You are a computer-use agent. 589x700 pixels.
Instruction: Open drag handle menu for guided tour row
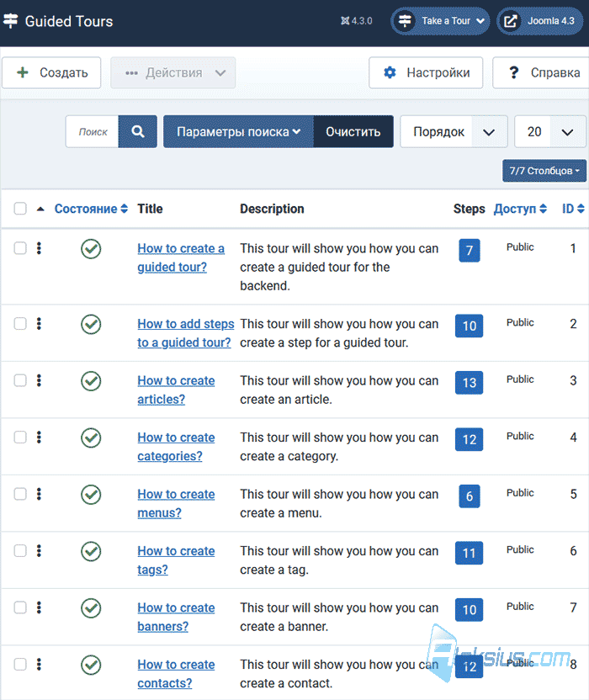39,247
